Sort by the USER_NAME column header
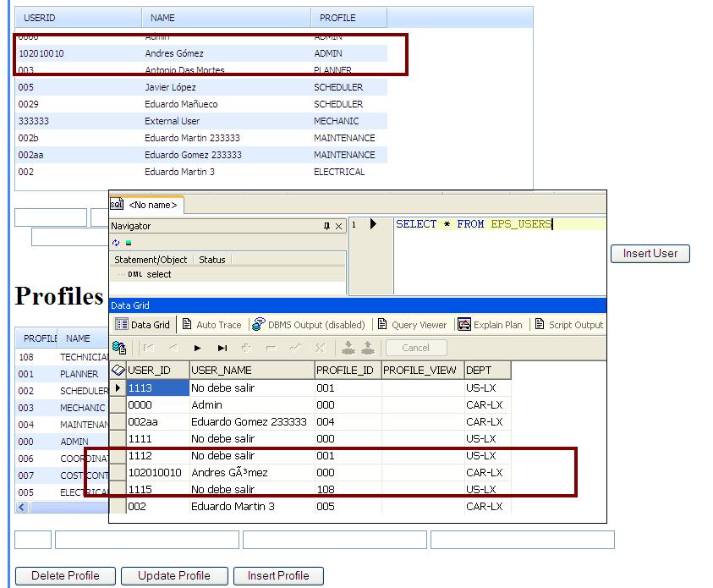The image size is (713, 588). coord(252,371)
